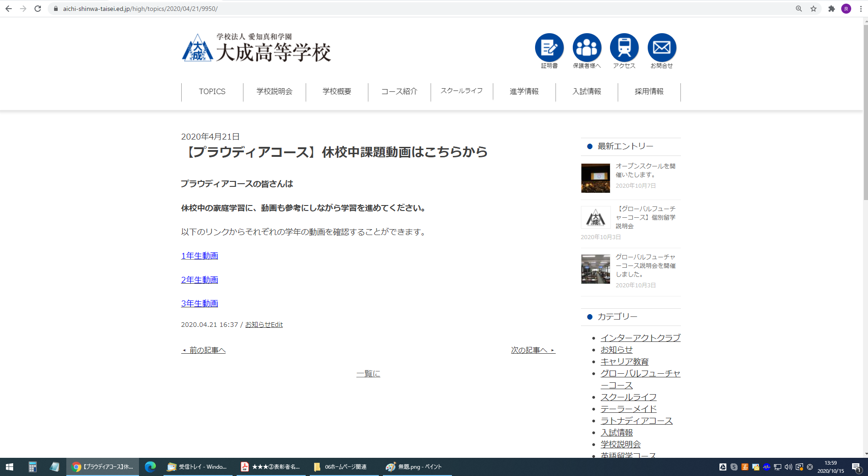
Task: Open network status tray icon
Action: pos(778,467)
